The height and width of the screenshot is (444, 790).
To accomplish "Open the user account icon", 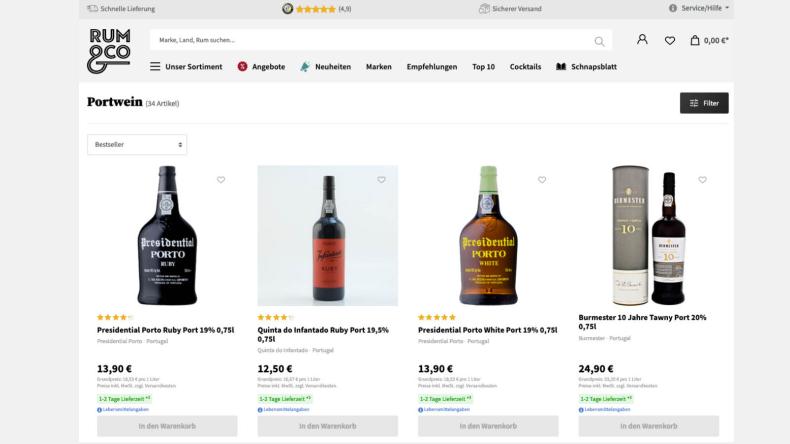I will [x=642, y=39].
